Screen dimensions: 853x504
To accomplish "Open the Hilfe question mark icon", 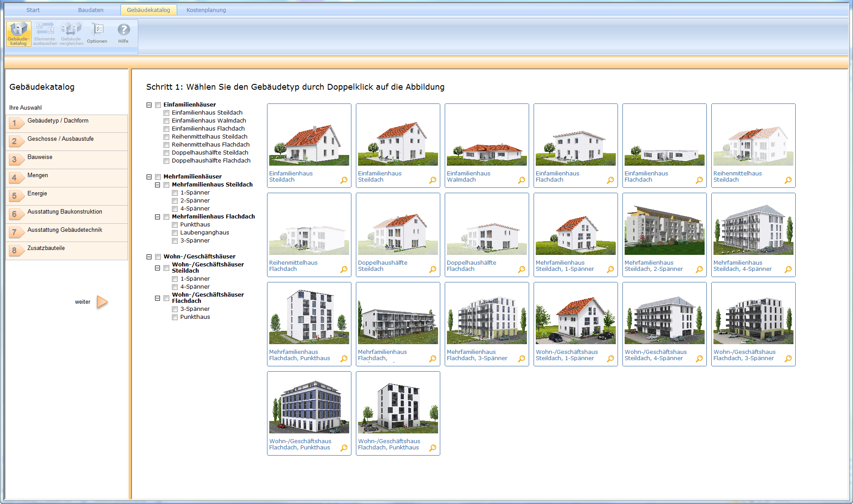I will (124, 30).
